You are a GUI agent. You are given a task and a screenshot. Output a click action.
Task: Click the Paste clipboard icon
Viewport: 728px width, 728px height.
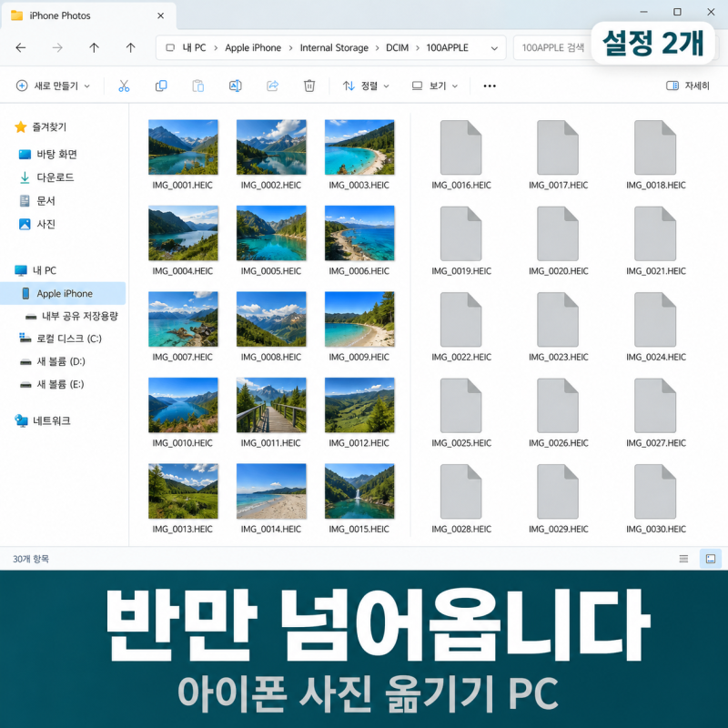pyautogui.click(x=198, y=86)
